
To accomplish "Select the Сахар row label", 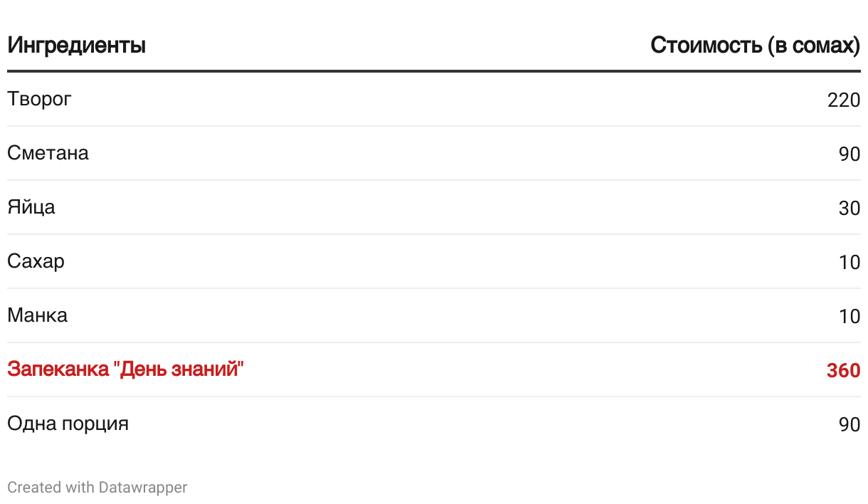I will pyautogui.click(x=36, y=261).
